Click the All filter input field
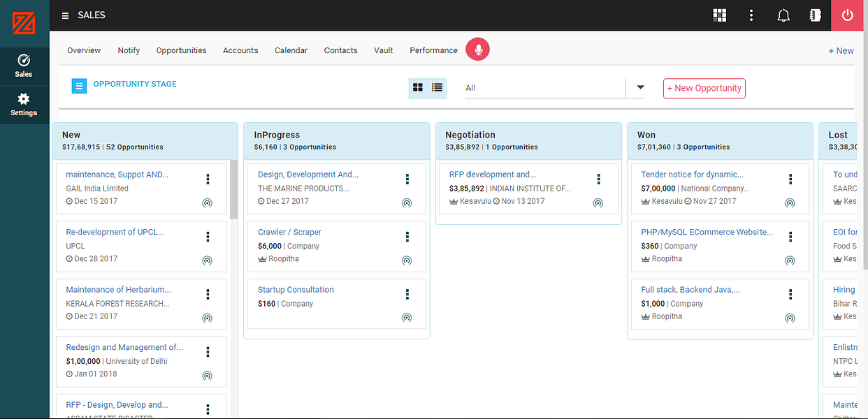 545,88
